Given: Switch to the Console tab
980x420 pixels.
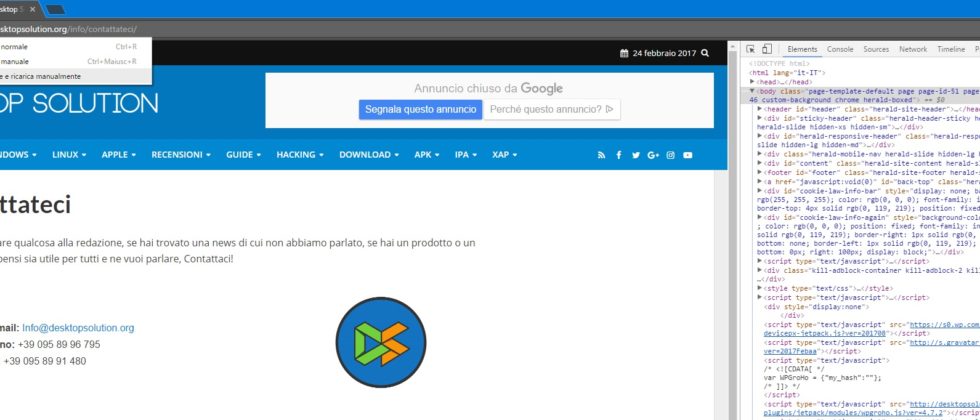Looking at the screenshot, I should [840, 49].
